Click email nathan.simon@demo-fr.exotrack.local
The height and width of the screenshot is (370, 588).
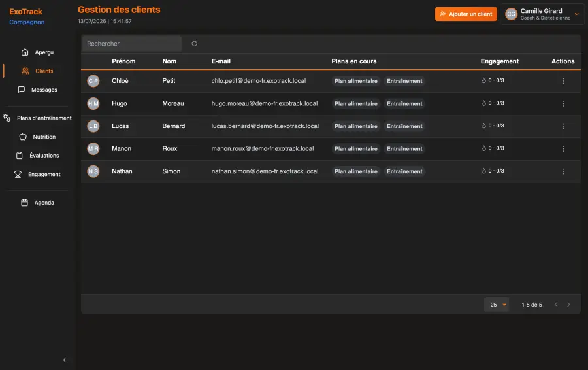click(x=265, y=171)
